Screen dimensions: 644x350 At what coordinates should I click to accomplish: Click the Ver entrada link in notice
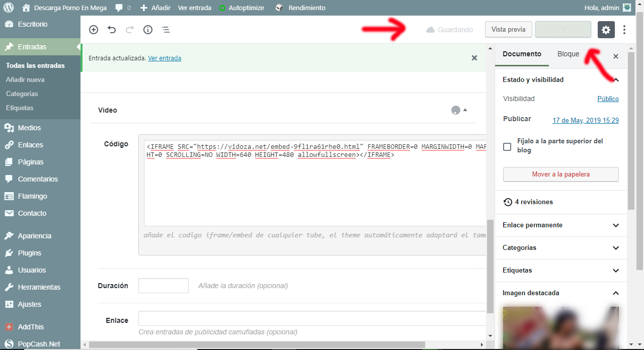pyautogui.click(x=165, y=58)
